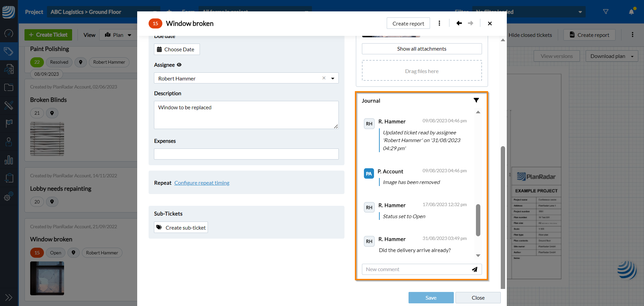Click Configure repeat timing link
Image resolution: width=644 pixels, height=306 pixels.
[x=202, y=183]
